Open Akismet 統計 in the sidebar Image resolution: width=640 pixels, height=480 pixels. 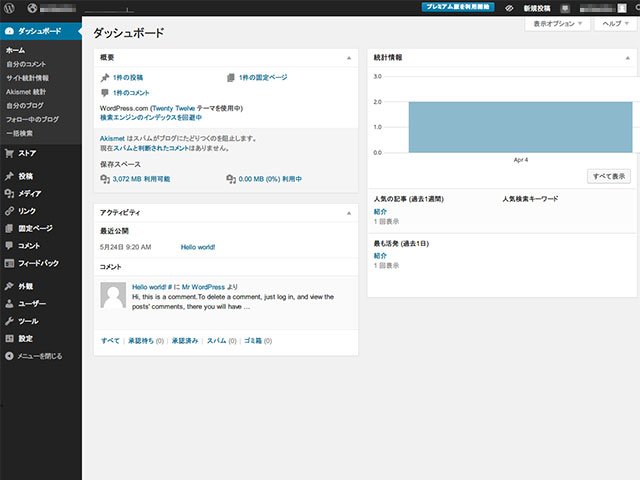(x=26, y=92)
